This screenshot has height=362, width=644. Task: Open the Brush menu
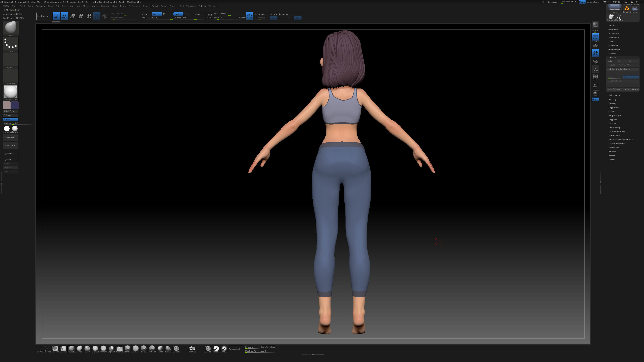[x=22, y=6]
